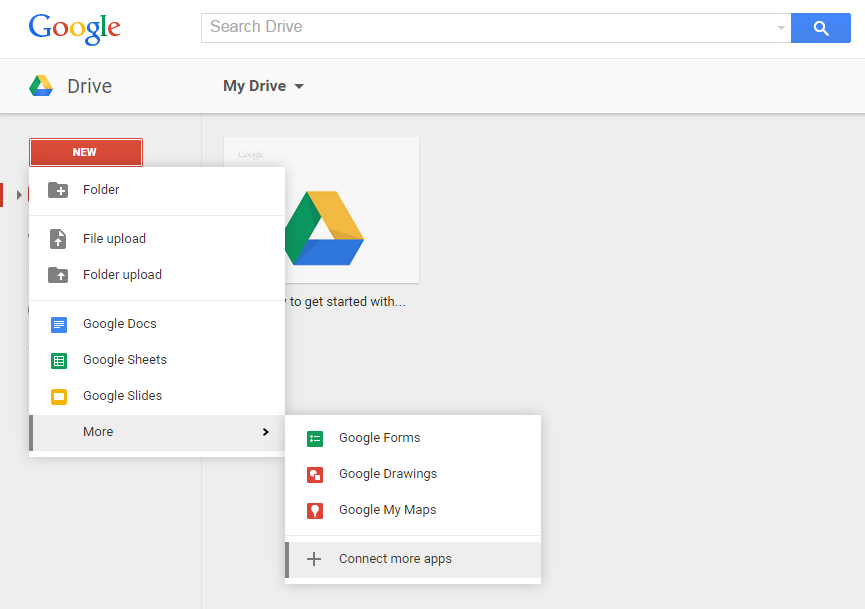Select Google Drawings from submenu
The image size is (865, 609).
pos(413,474)
